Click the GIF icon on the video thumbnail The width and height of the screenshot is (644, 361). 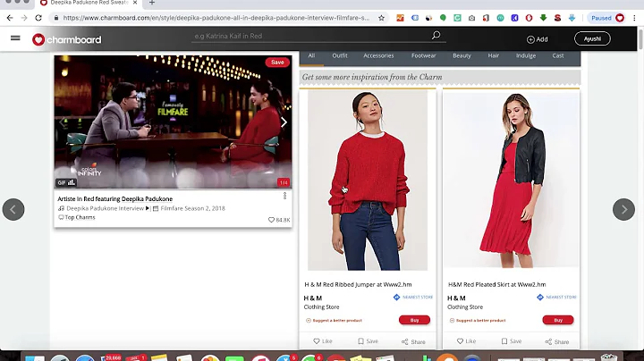[66, 182]
